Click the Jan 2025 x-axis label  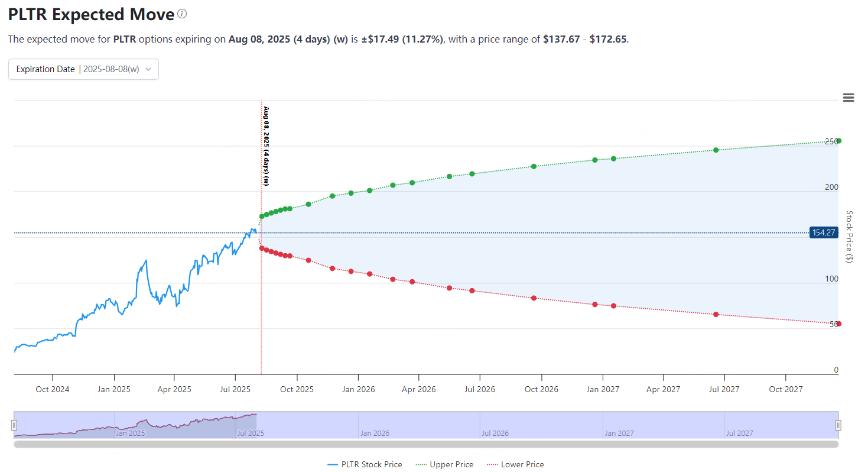coord(113,389)
